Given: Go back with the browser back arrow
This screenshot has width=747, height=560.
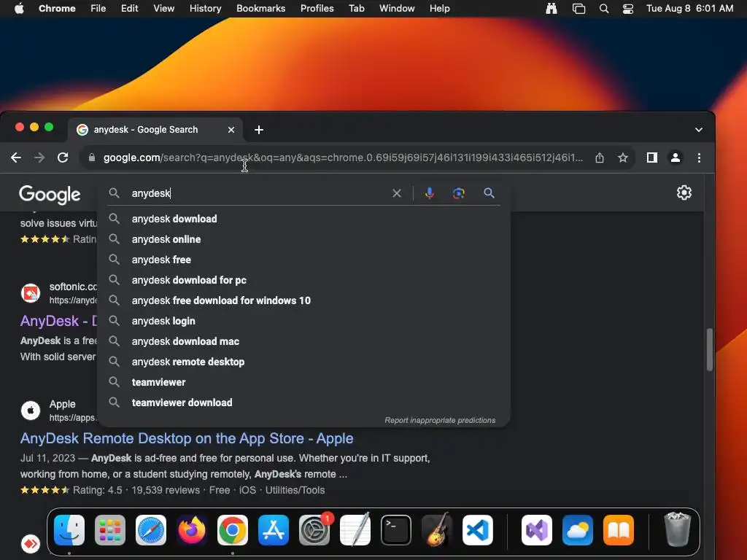Looking at the screenshot, I should [16, 157].
